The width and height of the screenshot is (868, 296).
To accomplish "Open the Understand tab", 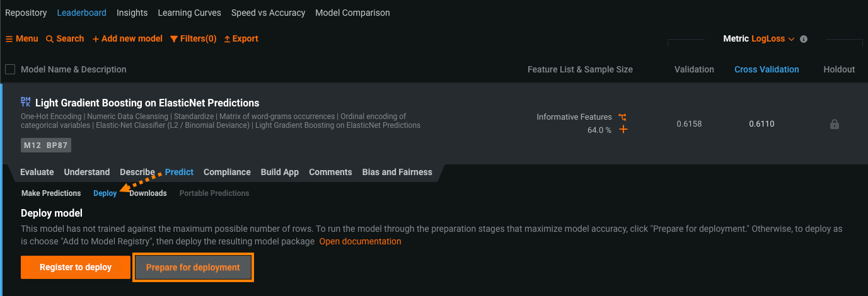I will tap(87, 172).
